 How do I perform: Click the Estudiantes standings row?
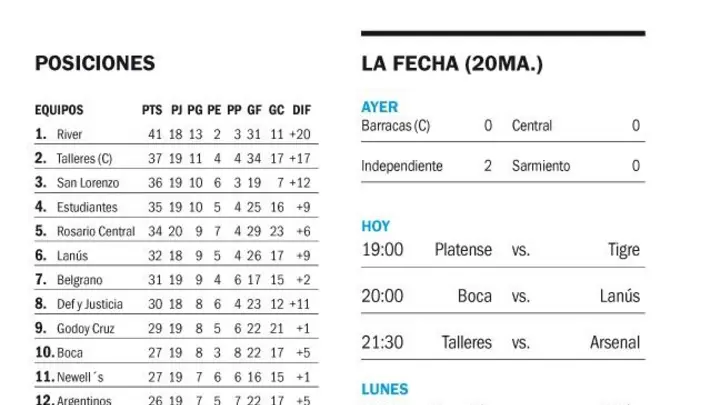coord(176,207)
